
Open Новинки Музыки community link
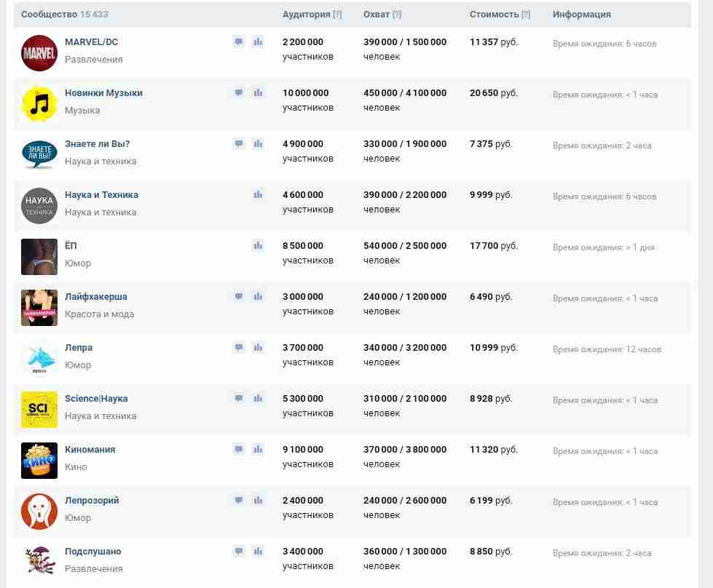point(103,92)
